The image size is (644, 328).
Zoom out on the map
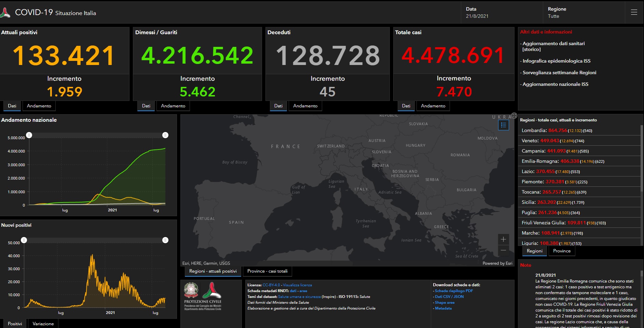(503, 250)
